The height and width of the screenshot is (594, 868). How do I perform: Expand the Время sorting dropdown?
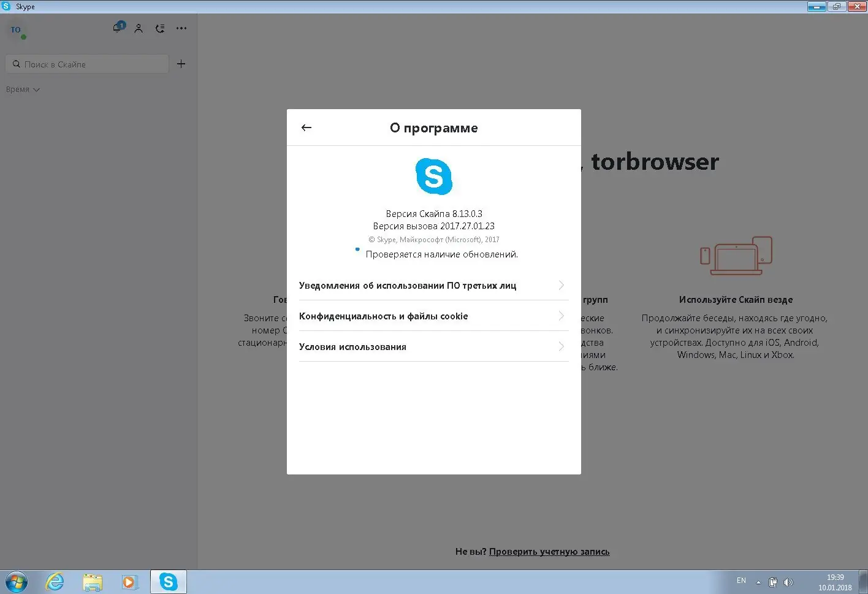22,89
